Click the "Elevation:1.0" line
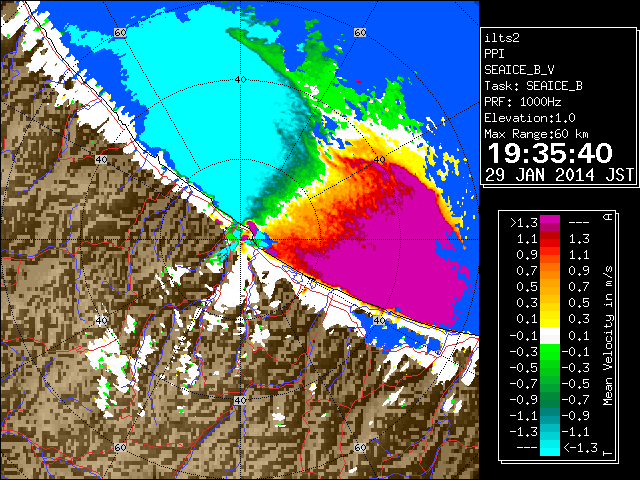The width and height of the screenshot is (640, 480). (x=530, y=118)
